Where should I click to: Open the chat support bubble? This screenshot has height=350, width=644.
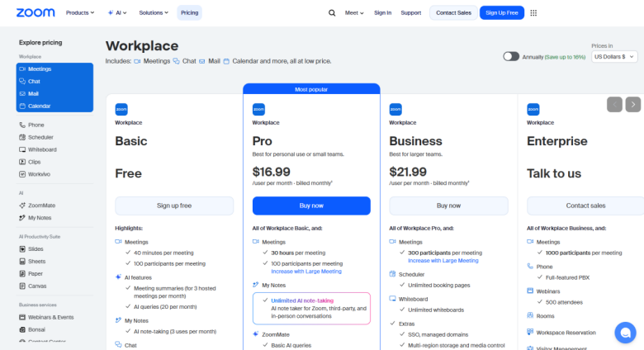point(625,333)
